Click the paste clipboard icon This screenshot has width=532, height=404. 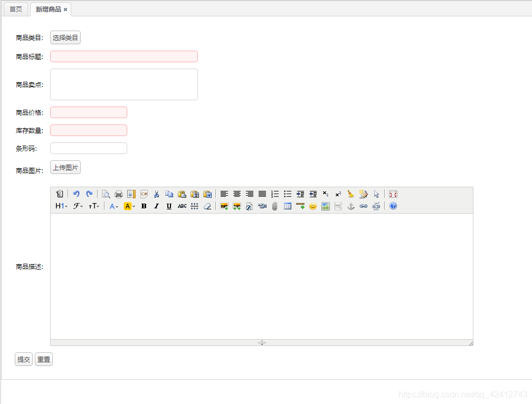point(182,194)
